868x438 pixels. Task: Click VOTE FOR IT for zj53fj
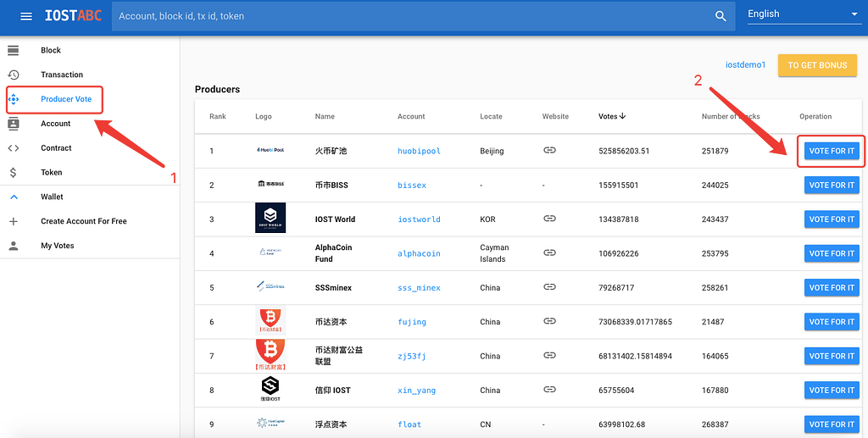[x=832, y=356]
